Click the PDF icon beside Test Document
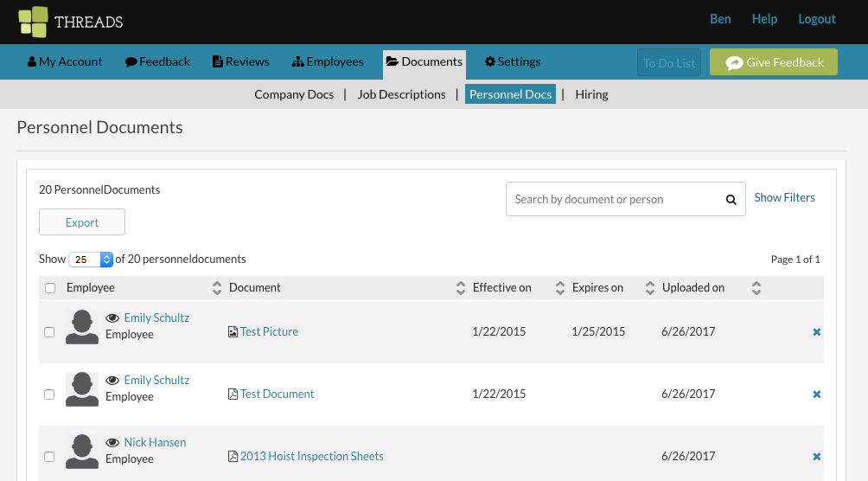 pos(233,394)
